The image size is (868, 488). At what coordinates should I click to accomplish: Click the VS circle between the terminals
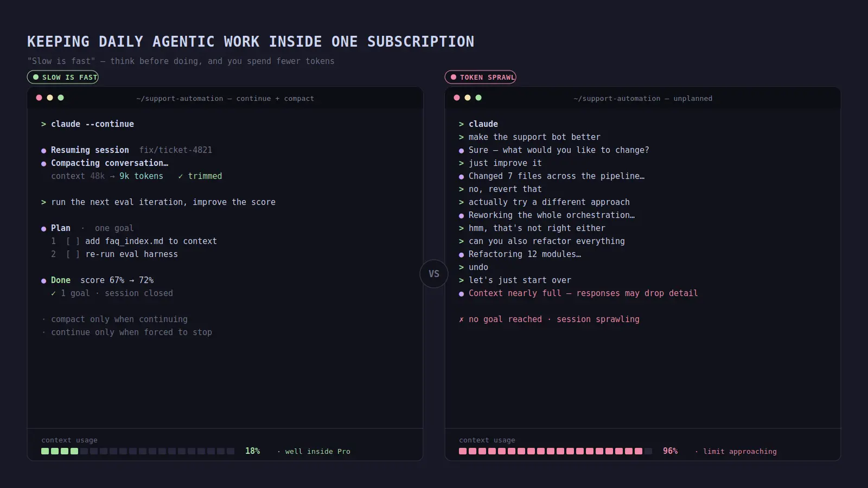(434, 274)
